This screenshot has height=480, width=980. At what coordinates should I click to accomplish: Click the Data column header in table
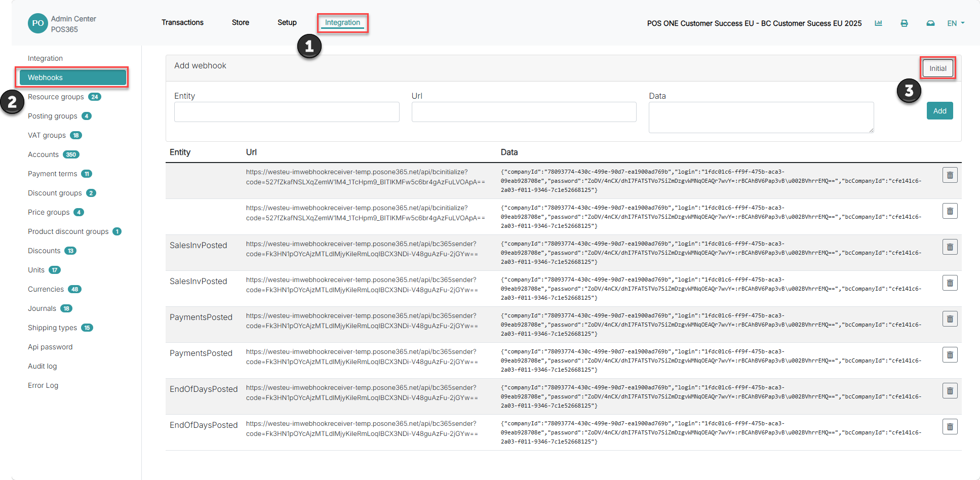509,152
